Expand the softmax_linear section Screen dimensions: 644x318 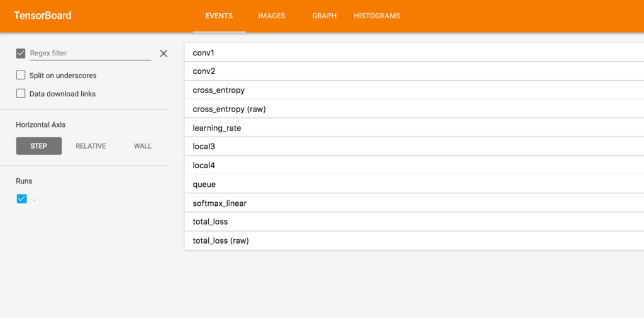414,203
